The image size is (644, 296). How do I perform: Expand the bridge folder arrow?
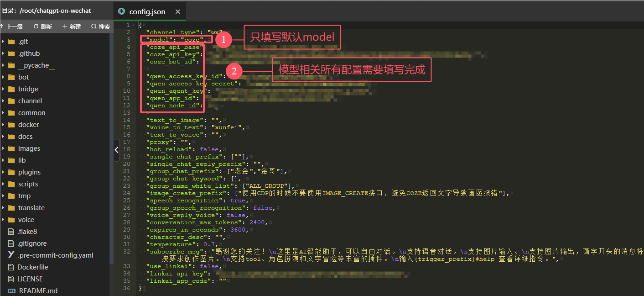click(3, 89)
